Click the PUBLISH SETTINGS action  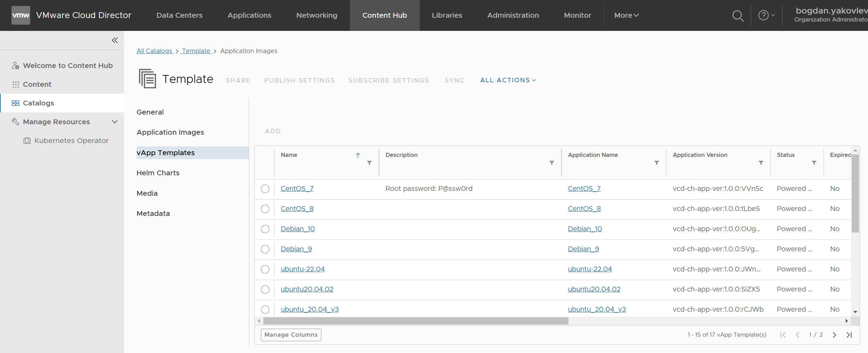(x=300, y=81)
